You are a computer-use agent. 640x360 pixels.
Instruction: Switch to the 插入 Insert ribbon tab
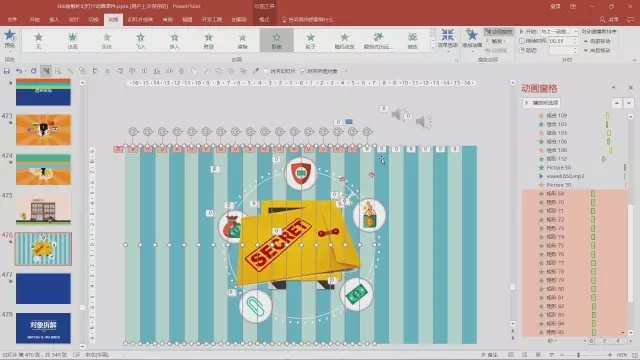54,20
